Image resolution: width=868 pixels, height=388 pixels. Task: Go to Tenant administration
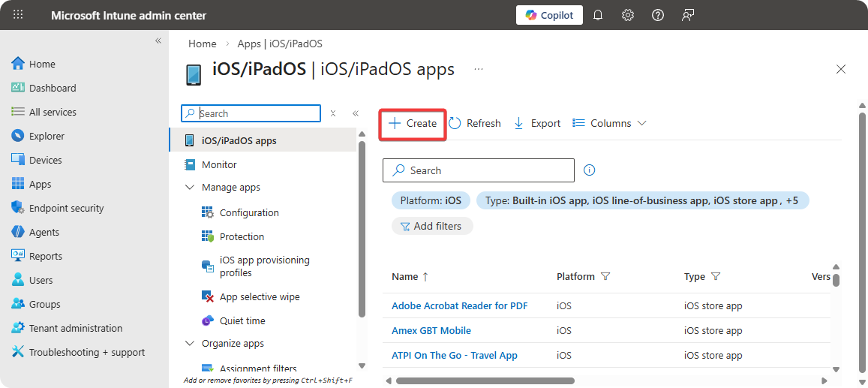coord(75,328)
